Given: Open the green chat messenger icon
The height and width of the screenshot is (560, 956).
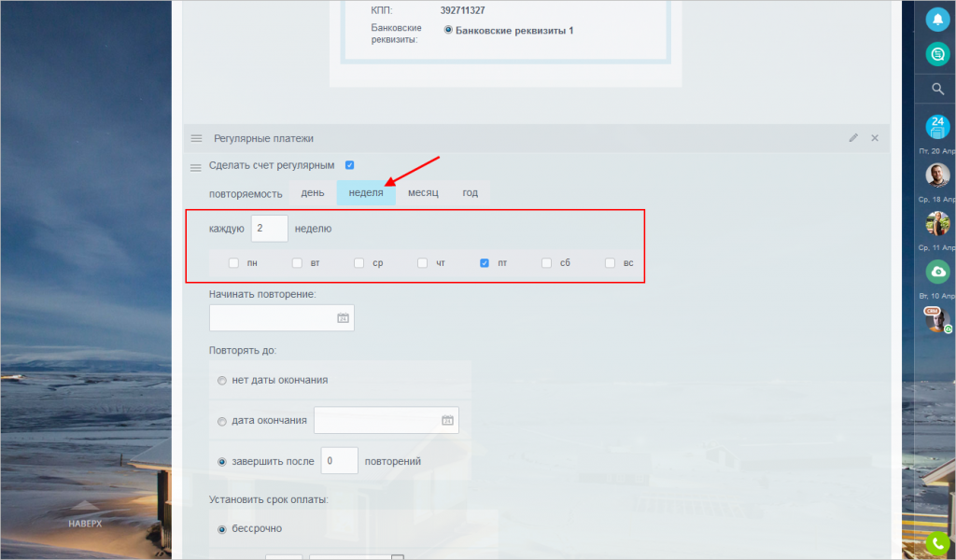Looking at the screenshot, I should [937, 54].
